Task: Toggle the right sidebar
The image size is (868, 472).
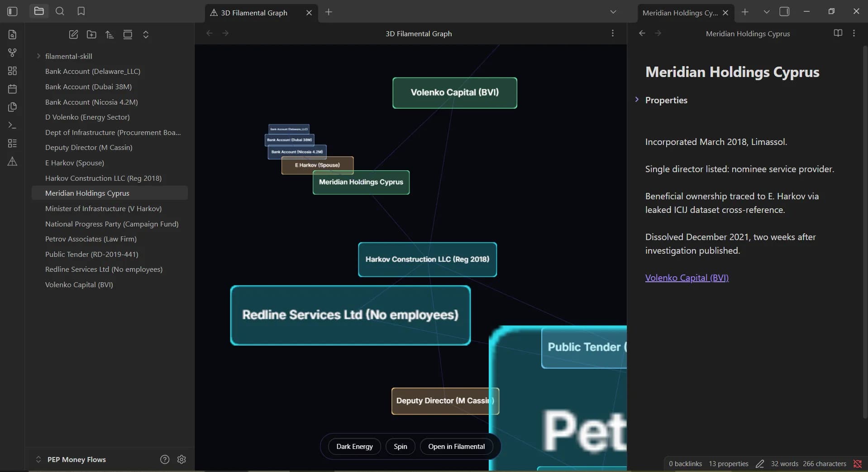Action: (x=784, y=12)
